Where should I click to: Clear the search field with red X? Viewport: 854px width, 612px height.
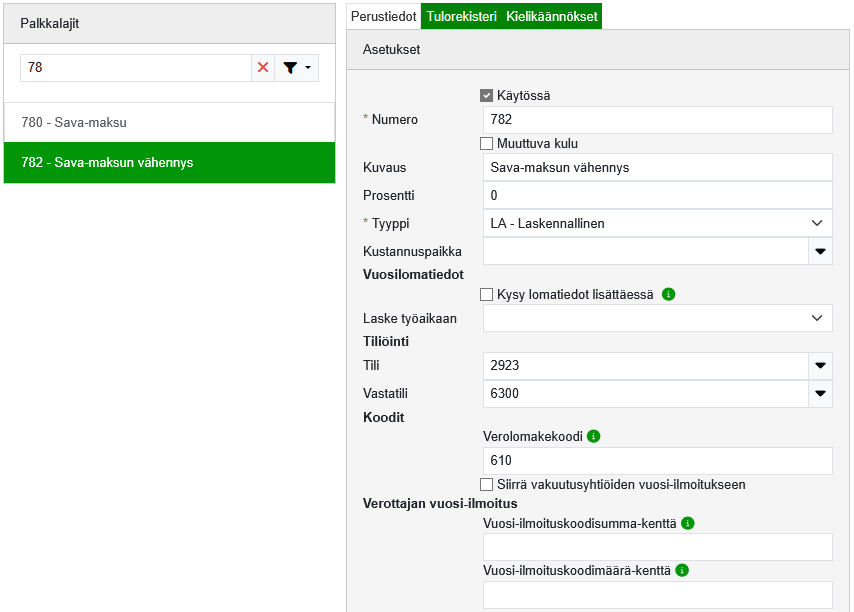click(263, 68)
